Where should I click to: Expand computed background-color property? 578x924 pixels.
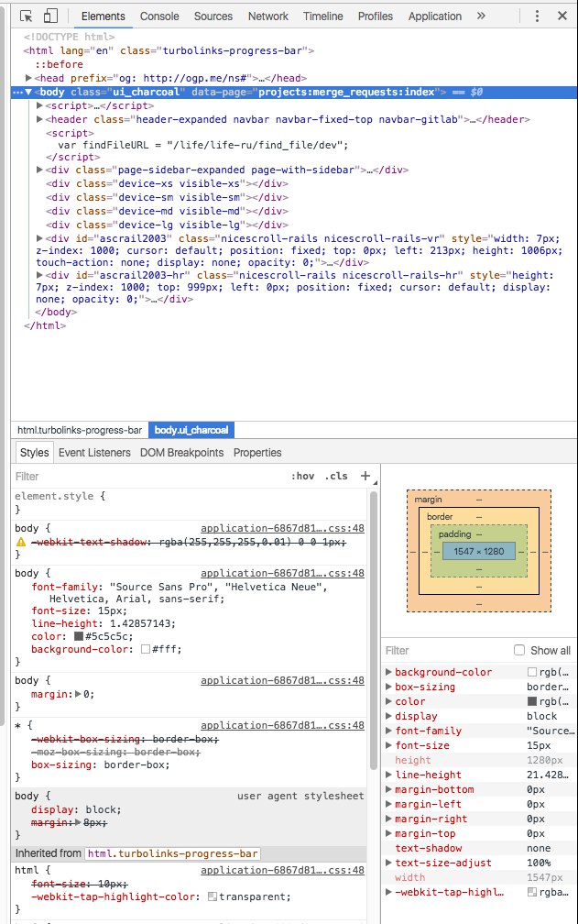388,672
